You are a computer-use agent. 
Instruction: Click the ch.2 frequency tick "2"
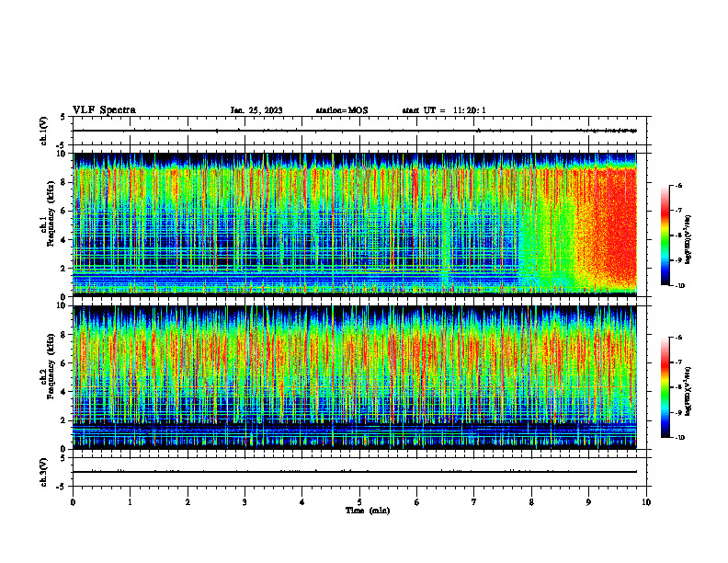pos(63,420)
